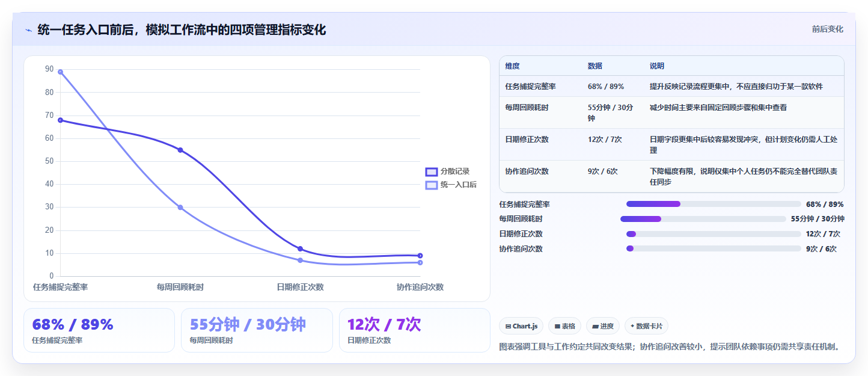
Task: Click the 分散记录 point at 每周回顾耗时 (55)
Action: pyautogui.click(x=180, y=150)
